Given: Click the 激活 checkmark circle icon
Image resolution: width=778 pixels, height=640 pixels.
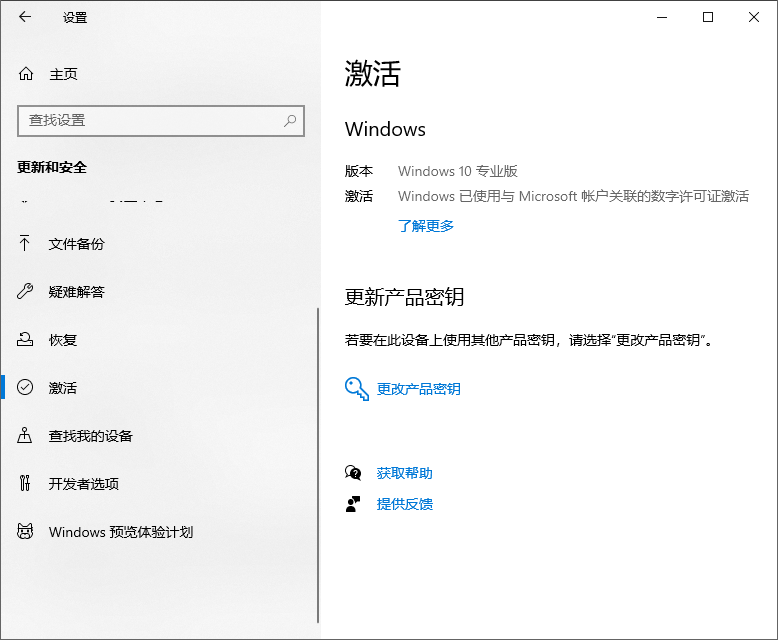Looking at the screenshot, I should pos(25,387).
